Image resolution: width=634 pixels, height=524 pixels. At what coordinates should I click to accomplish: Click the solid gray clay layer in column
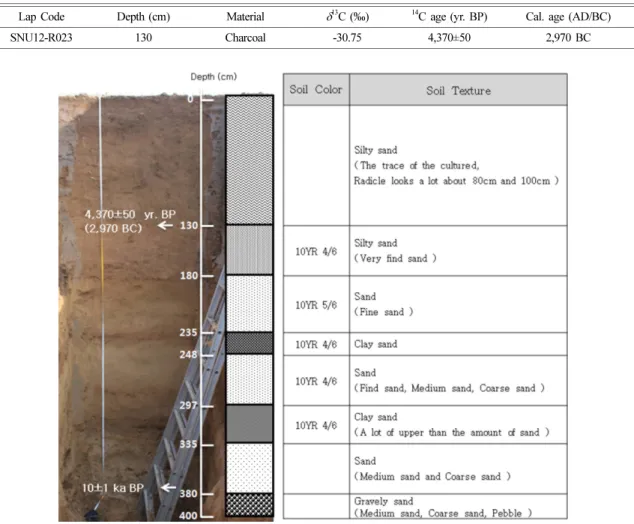click(x=249, y=424)
